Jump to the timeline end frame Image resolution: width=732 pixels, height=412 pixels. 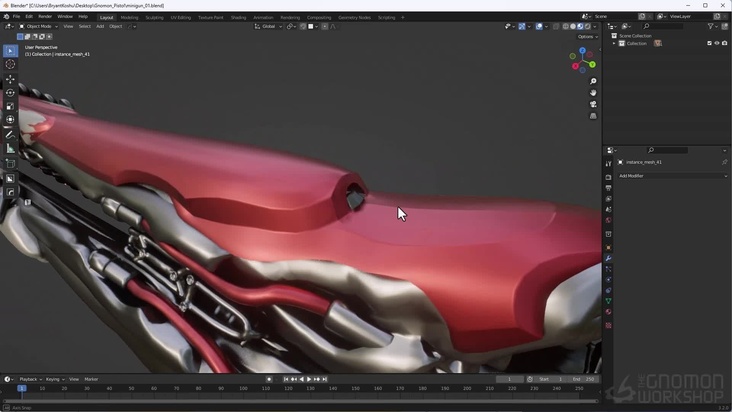point(325,379)
